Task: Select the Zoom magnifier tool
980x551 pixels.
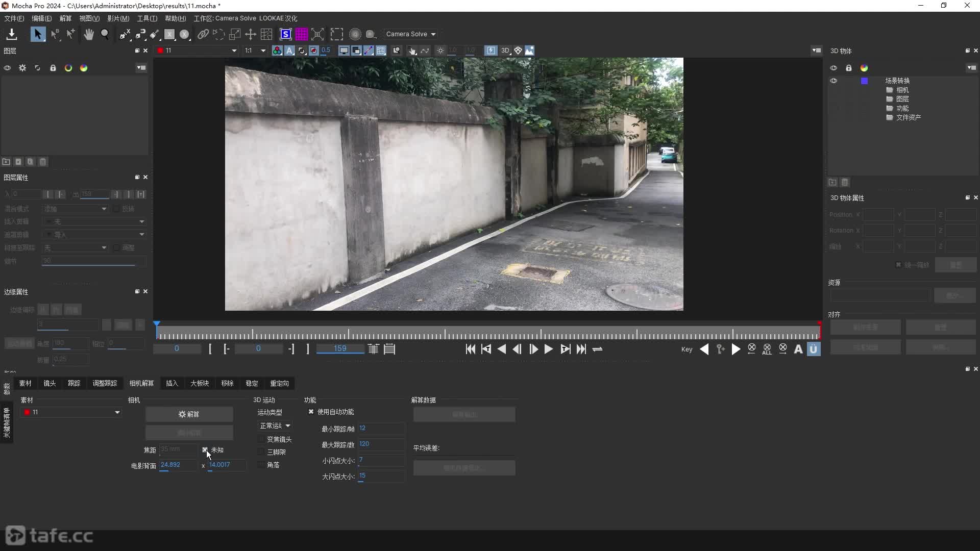Action: tap(105, 34)
